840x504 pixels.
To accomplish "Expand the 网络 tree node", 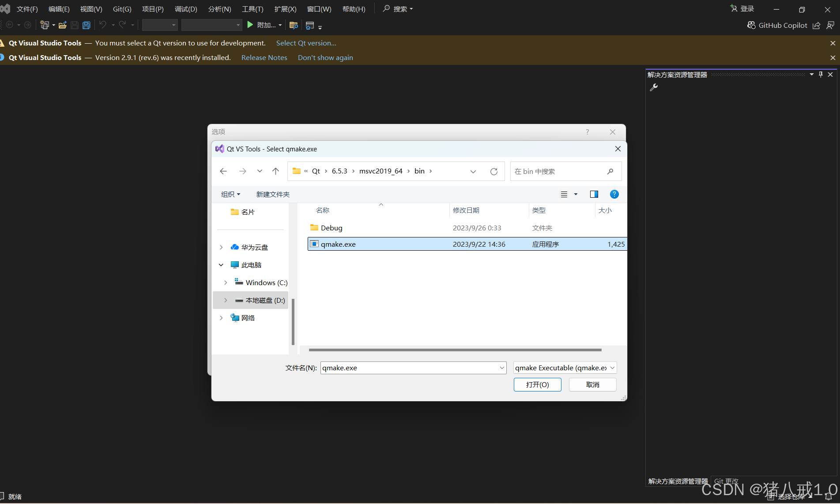I will click(221, 318).
